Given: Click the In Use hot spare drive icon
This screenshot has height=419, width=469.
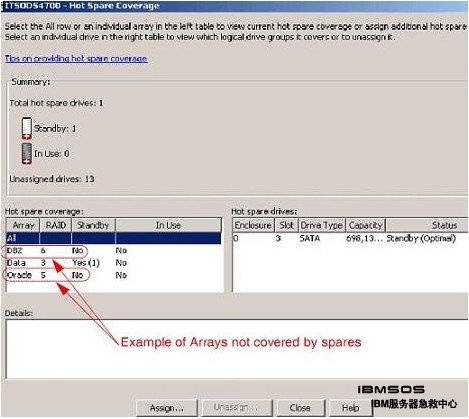Looking at the screenshot, I should point(27,154).
